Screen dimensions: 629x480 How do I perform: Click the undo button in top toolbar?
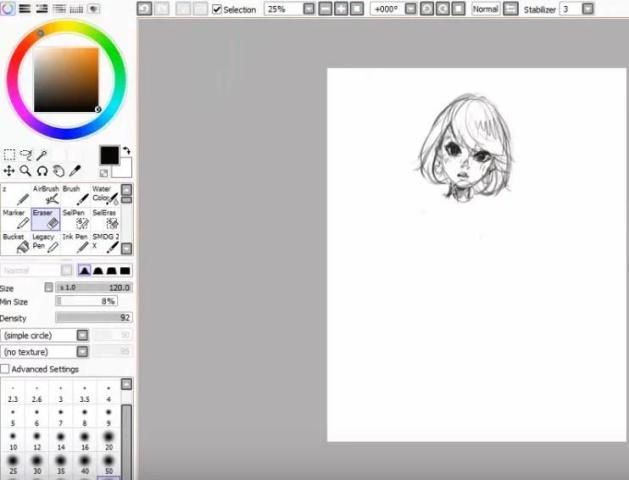point(145,9)
